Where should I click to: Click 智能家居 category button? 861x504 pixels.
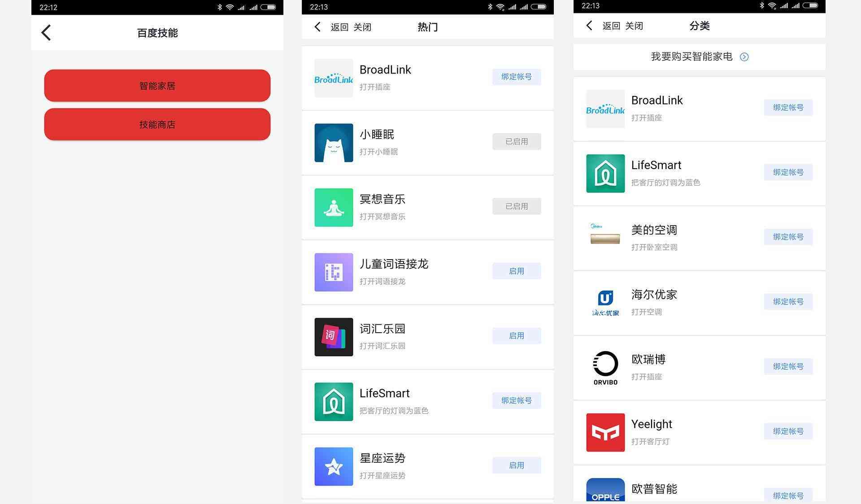pyautogui.click(x=158, y=86)
